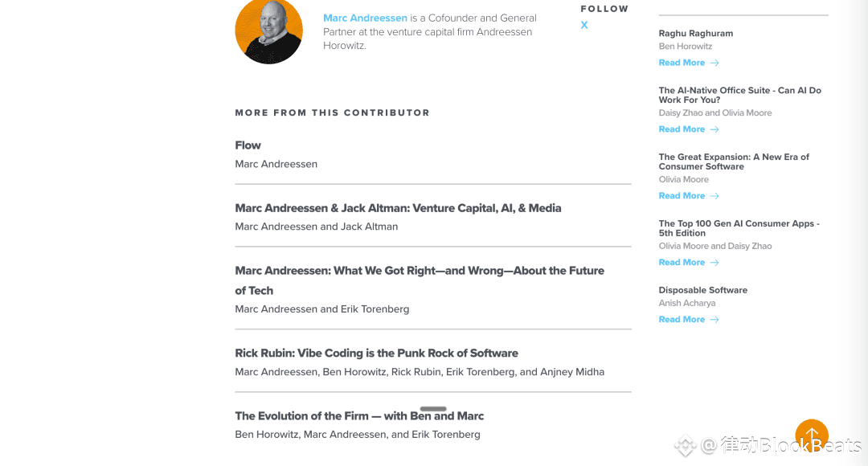Click the Read More arrow under Raghu Raghuram

(714, 63)
